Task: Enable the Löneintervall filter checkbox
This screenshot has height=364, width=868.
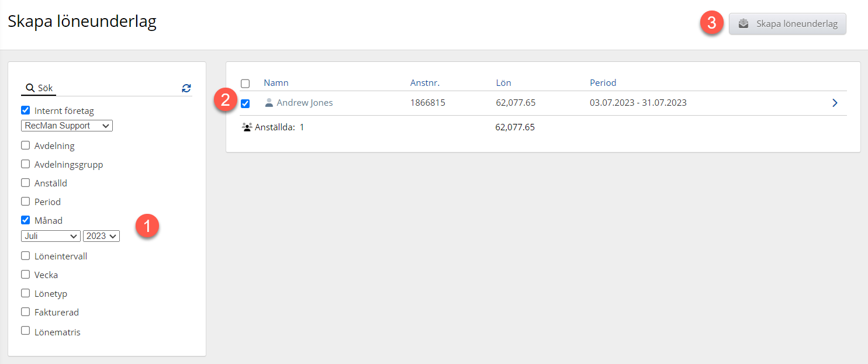Action: click(x=26, y=255)
